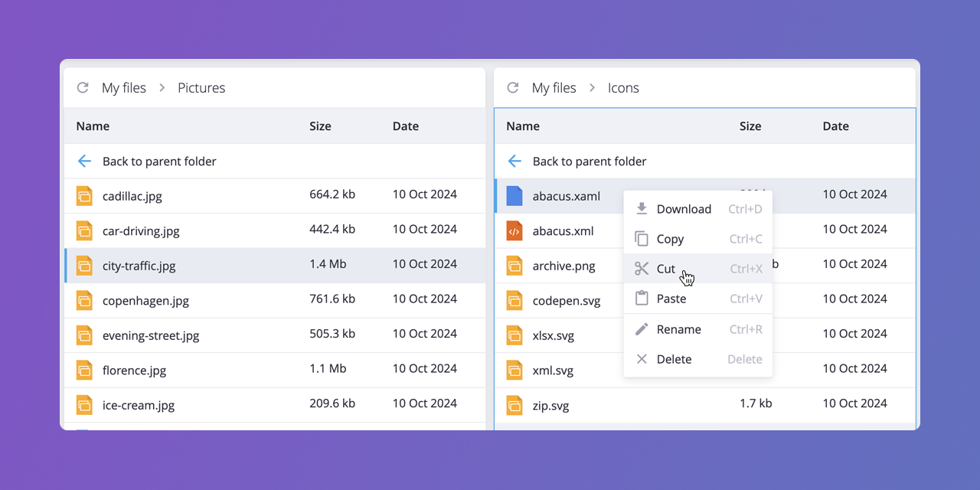The width and height of the screenshot is (980, 490).
Task: Click the Copy pages icon in context menu
Action: 642,239
